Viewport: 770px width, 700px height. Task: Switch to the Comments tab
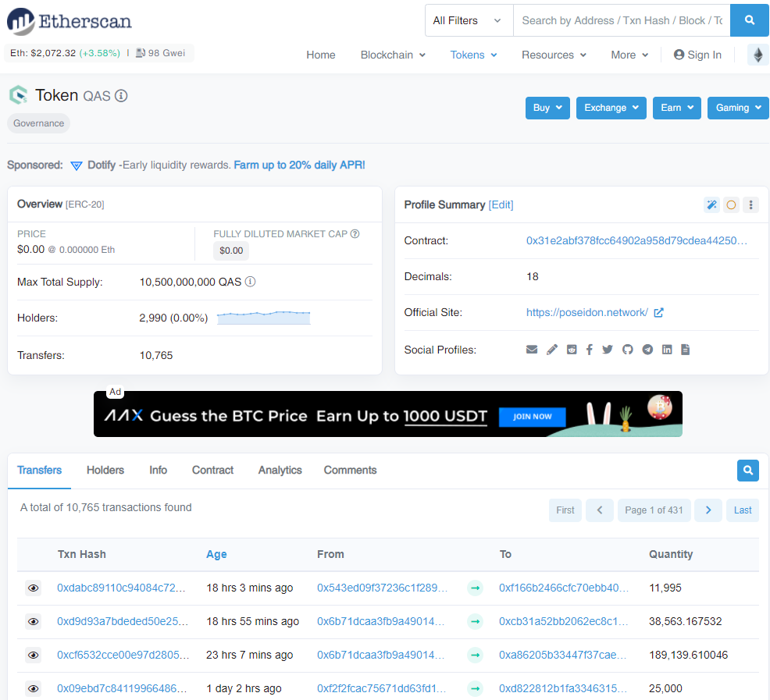pos(350,470)
